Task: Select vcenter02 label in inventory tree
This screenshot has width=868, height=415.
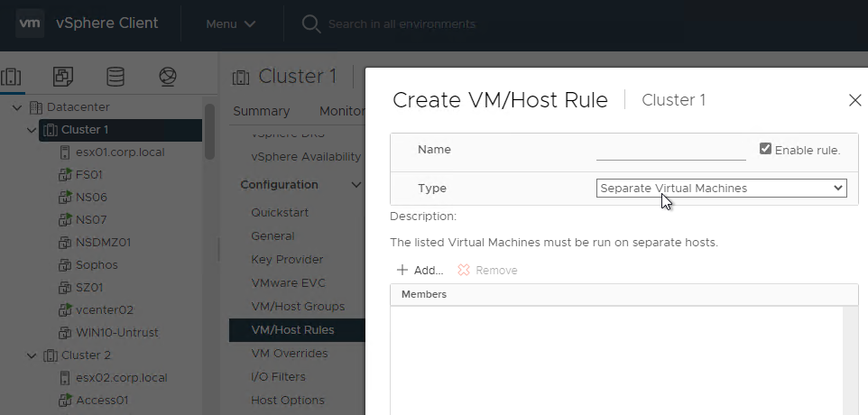Action: (105, 309)
